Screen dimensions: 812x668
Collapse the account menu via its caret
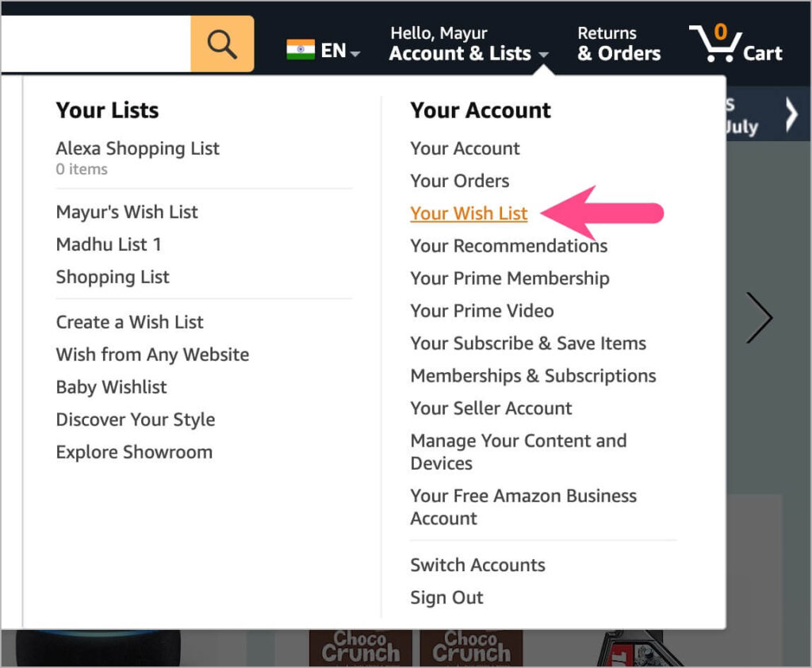(544, 56)
